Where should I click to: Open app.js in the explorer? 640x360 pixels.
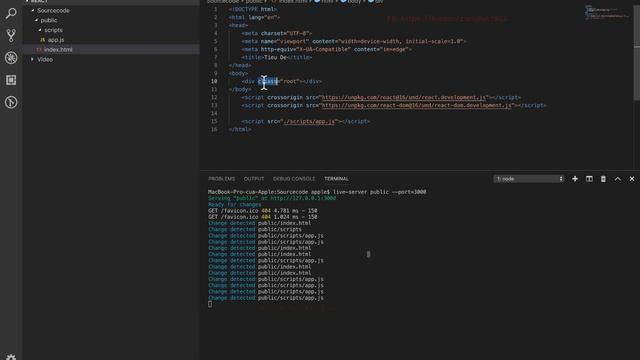(x=56, y=40)
